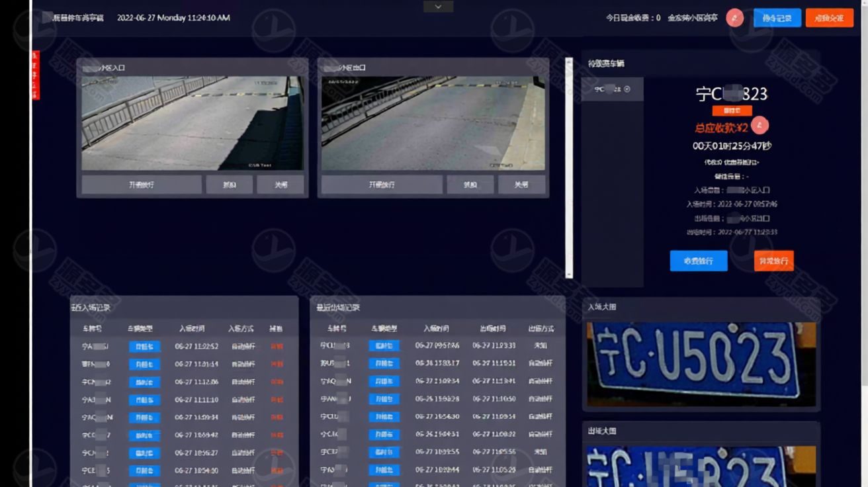The width and height of the screenshot is (868, 487).
Task: Click the orange button in the top header
Action: click(829, 18)
